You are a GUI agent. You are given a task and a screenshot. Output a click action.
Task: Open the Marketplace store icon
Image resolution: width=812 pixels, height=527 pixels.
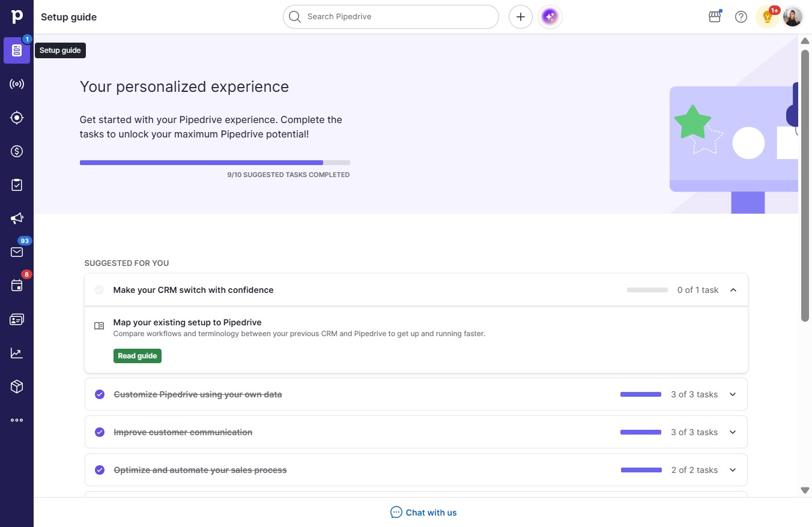click(715, 17)
